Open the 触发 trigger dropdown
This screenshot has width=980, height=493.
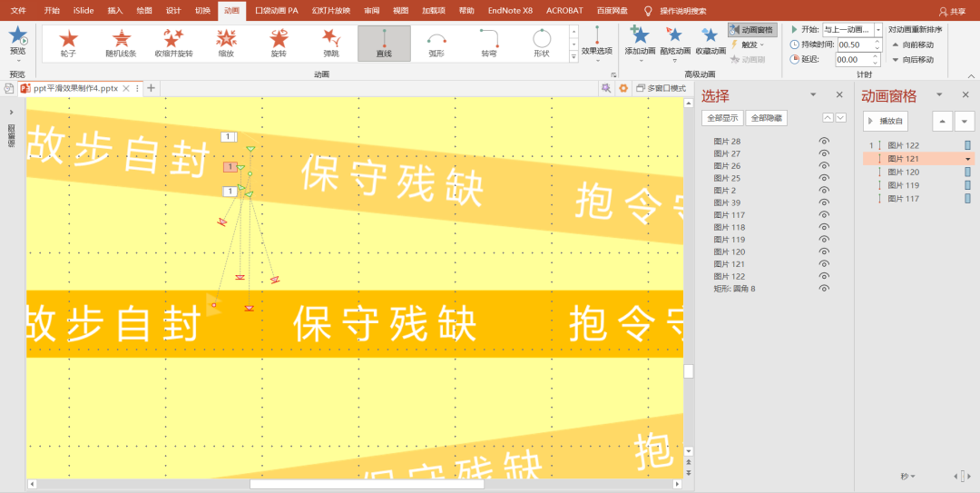coord(748,44)
